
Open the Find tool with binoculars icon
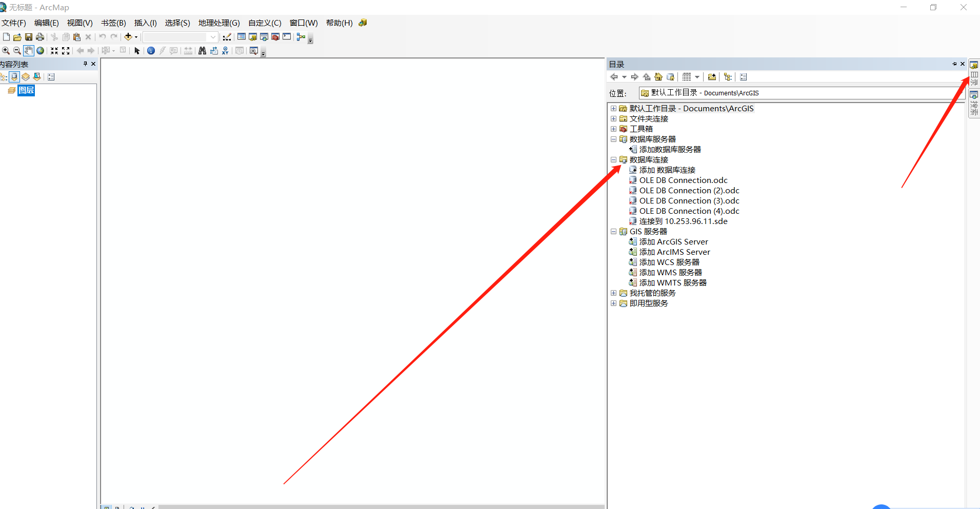(x=202, y=50)
